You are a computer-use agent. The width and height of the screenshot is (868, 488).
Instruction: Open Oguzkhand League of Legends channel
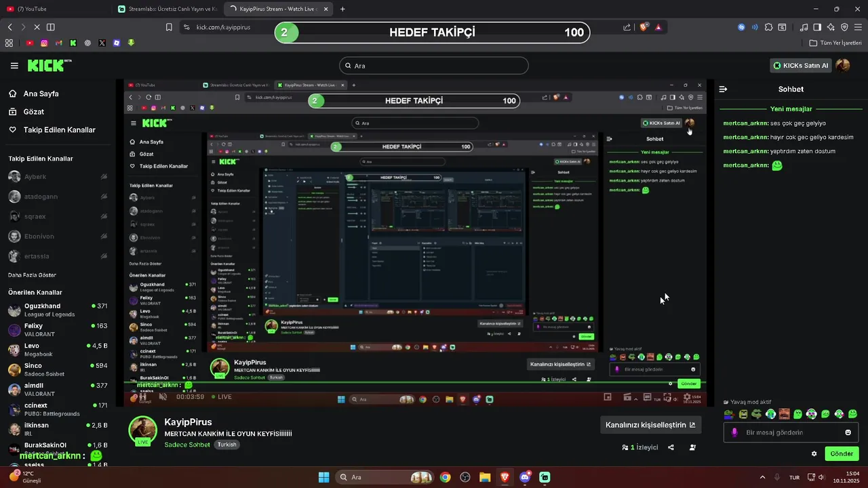click(x=58, y=310)
